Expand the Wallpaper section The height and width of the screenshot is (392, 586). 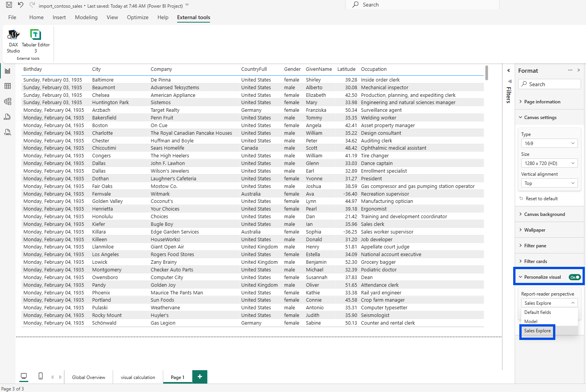pos(550,230)
